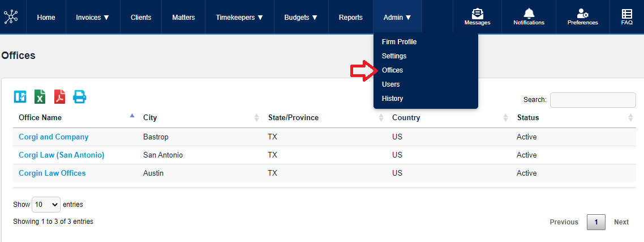Open the Preferences user-gear icon
The width and height of the screenshot is (644, 242).
(582, 14)
